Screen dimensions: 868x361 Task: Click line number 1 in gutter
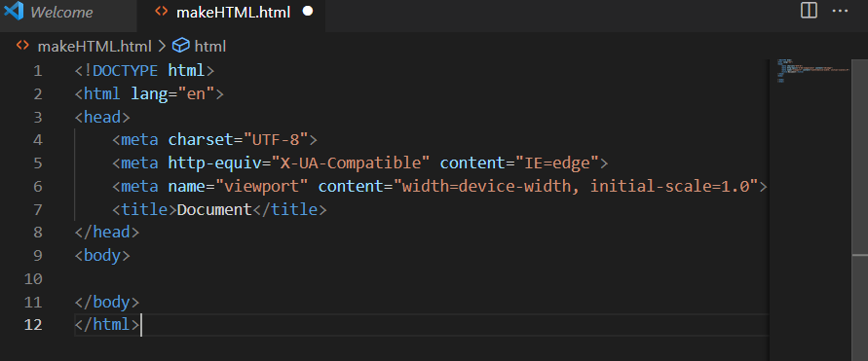[37, 71]
